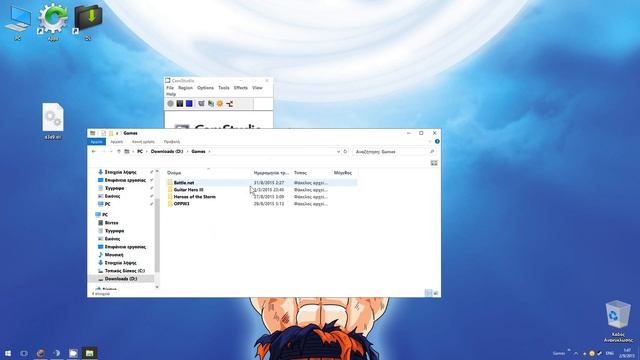Open the File menu in CamStudio
The image size is (640, 360).
[x=170, y=88]
